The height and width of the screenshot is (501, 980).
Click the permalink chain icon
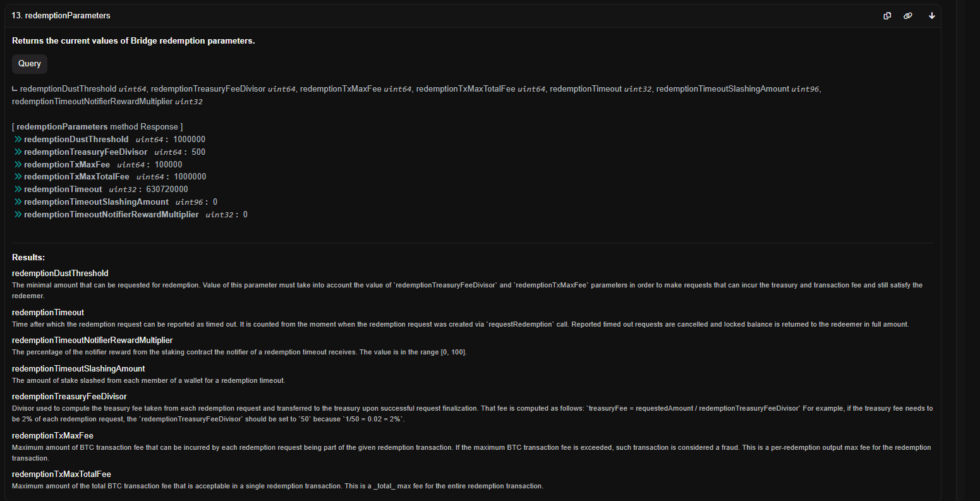[x=908, y=16]
